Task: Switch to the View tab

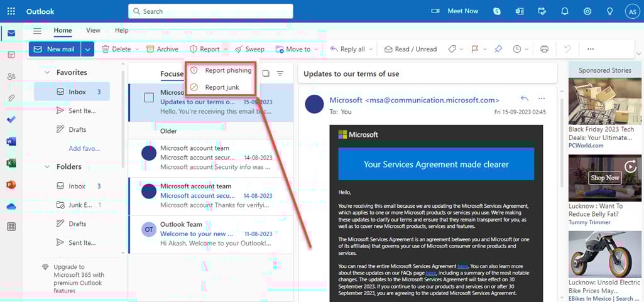Action: tap(93, 30)
